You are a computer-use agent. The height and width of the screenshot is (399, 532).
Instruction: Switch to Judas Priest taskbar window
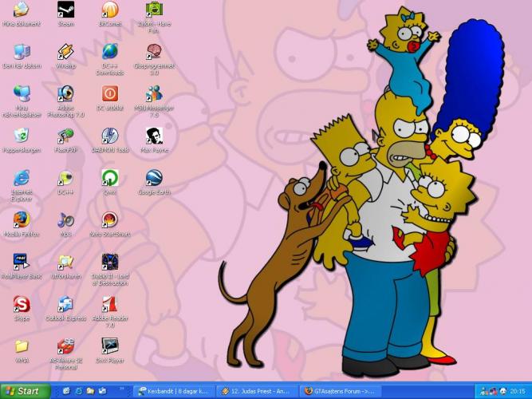click(x=256, y=391)
